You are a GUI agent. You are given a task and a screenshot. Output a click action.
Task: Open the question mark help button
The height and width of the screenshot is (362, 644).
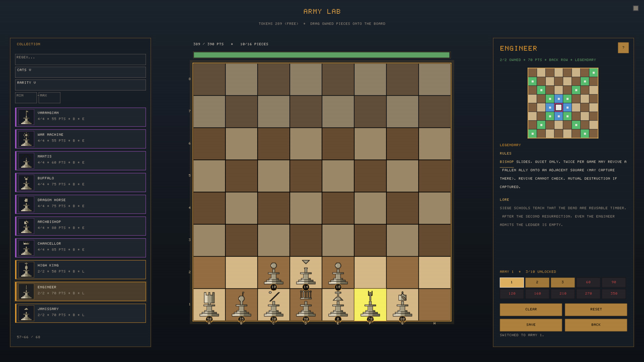[623, 48]
